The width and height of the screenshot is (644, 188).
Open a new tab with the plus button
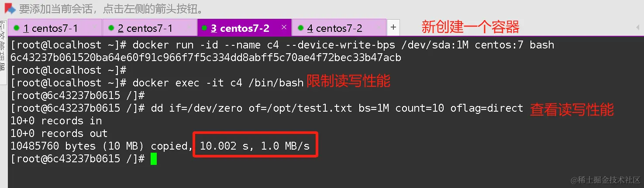[x=393, y=27]
